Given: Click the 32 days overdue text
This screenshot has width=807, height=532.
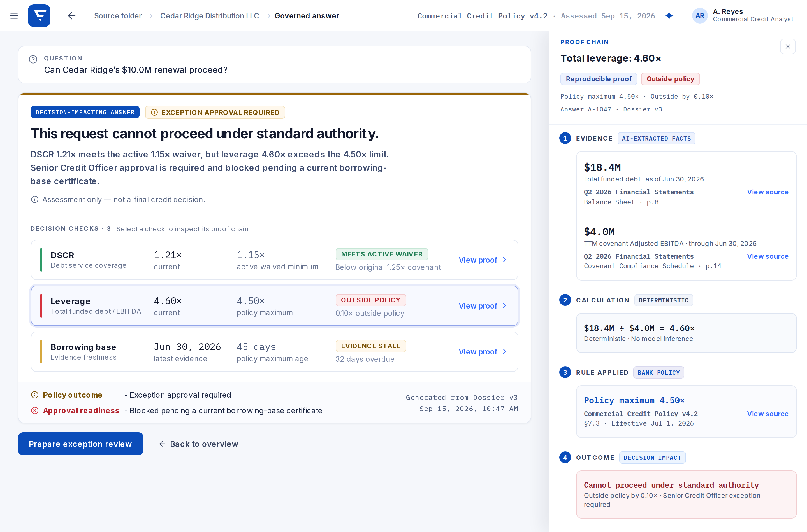Looking at the screenshot, I should pyautogui.click(x=365, y=359).
